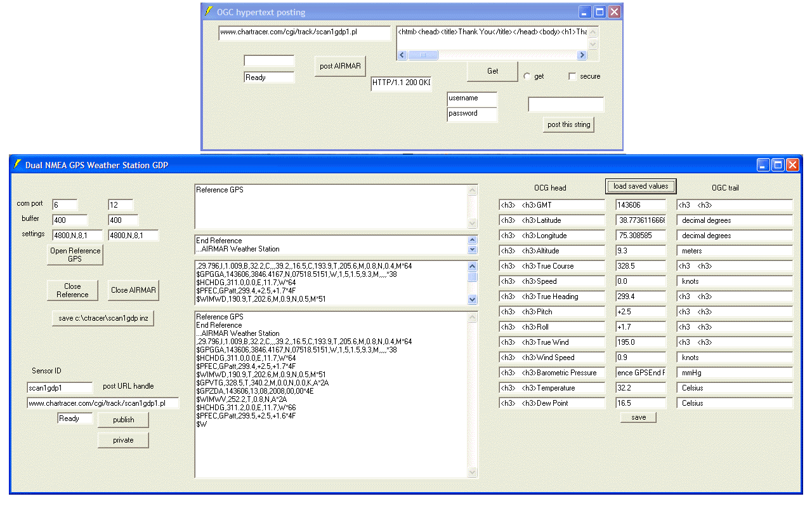The image size is (812, 508).
Task: Minimize the Dual NMEA GPS Weather Station window
Action: click(763, 165)
